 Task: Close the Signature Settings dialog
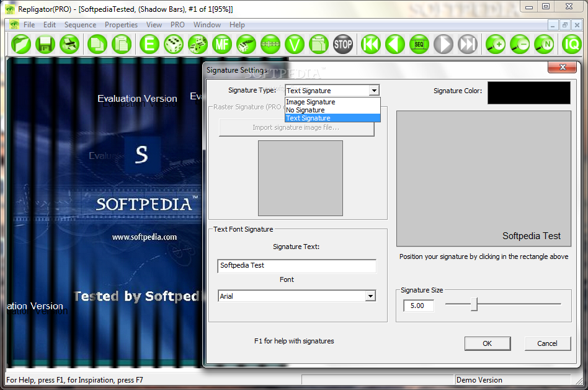563,67
